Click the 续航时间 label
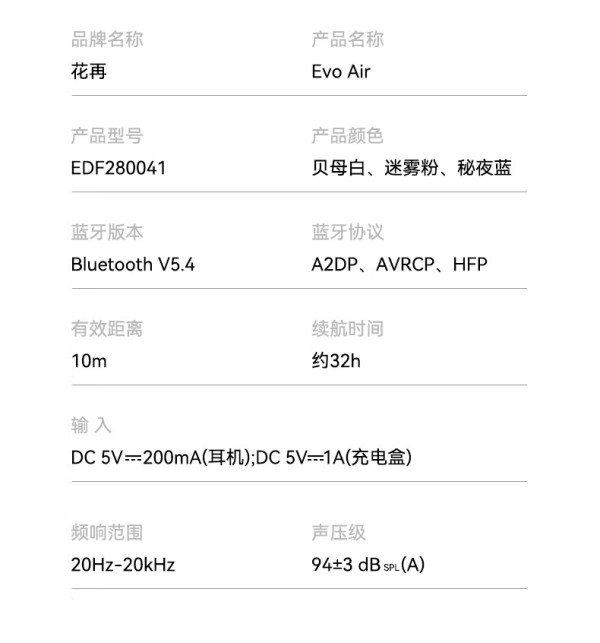The image size is (600, 643). [x=347, y=329]
